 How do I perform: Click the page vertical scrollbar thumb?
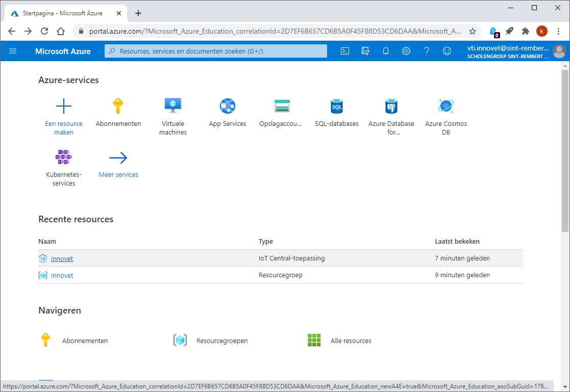565,151
